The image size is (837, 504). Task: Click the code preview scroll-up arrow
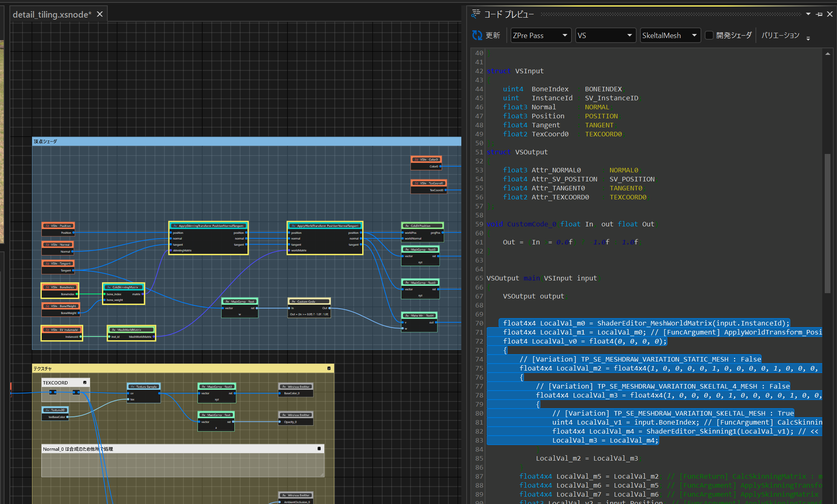tap(827, 54)
